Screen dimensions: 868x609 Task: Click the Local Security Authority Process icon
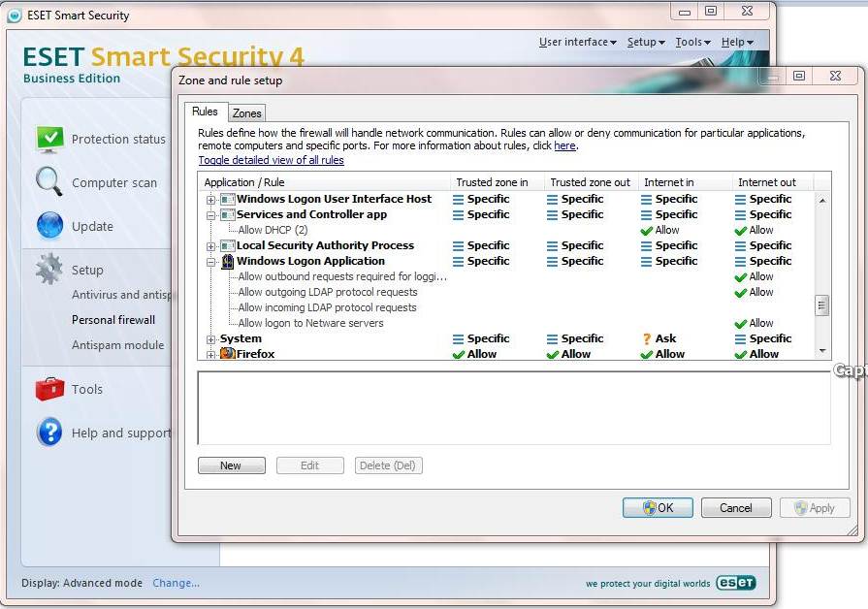tap(228, 245)
